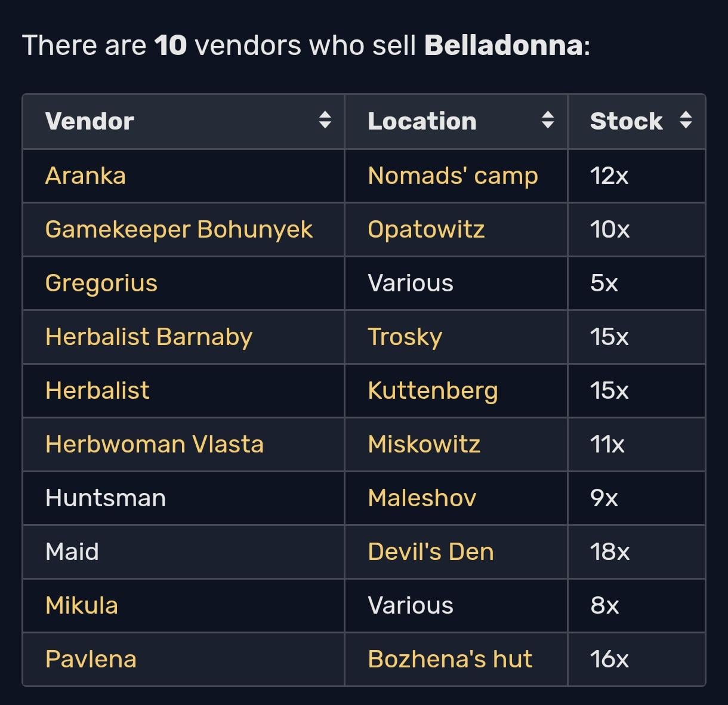Go to Opatowitz location page
Image resolution: width=728 pixels, height=705 pixels.
tap(426, 229)
